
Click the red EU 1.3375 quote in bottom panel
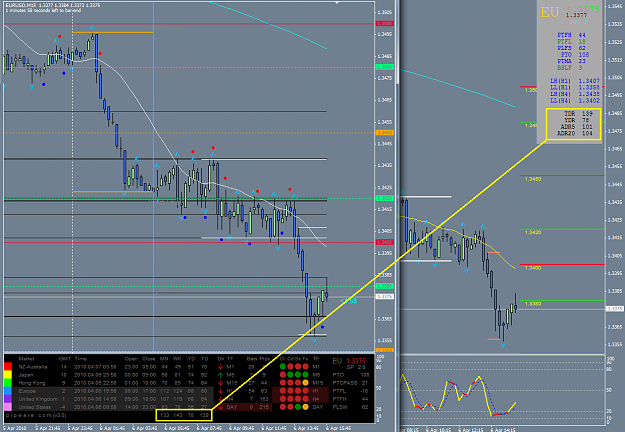pos(349,361)
